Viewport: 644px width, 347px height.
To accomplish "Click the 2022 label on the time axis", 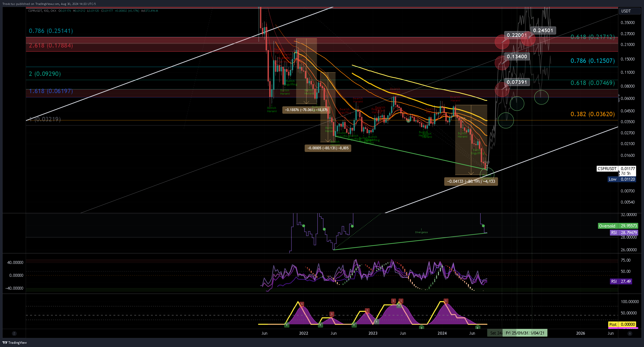I will [304, 333].
